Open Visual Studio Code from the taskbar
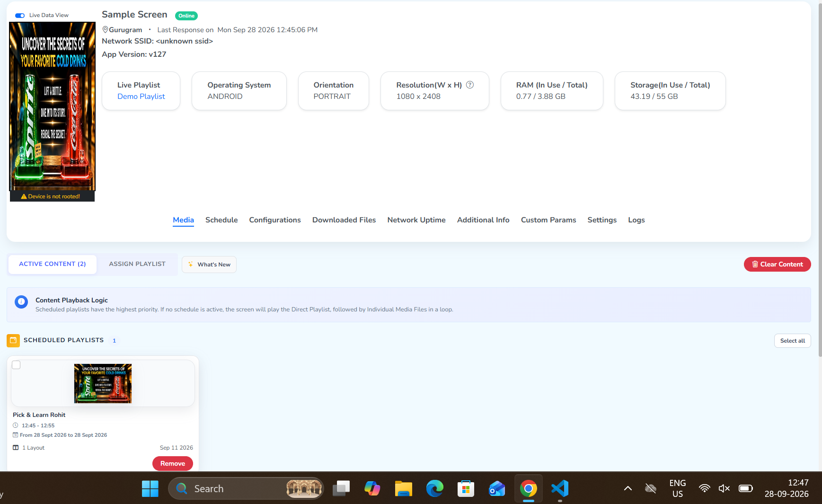The image size is (822, 504). point(560,488)
